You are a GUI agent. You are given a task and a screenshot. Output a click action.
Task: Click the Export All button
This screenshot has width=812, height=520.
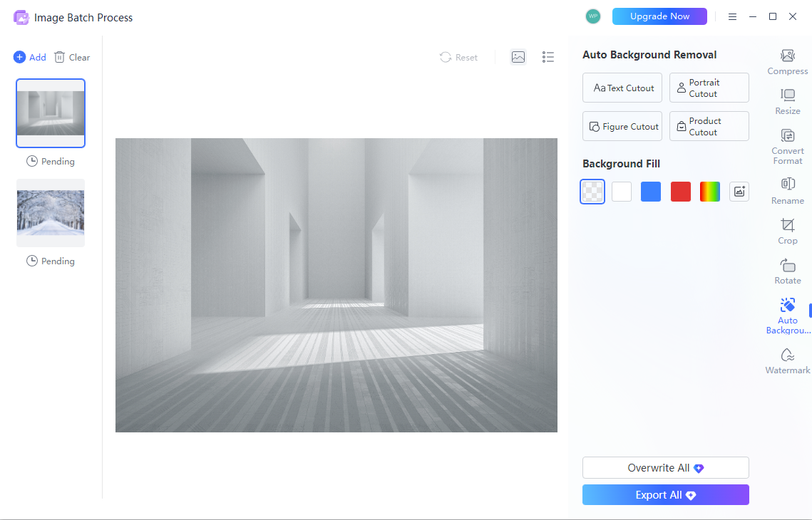tap(665, 494)
